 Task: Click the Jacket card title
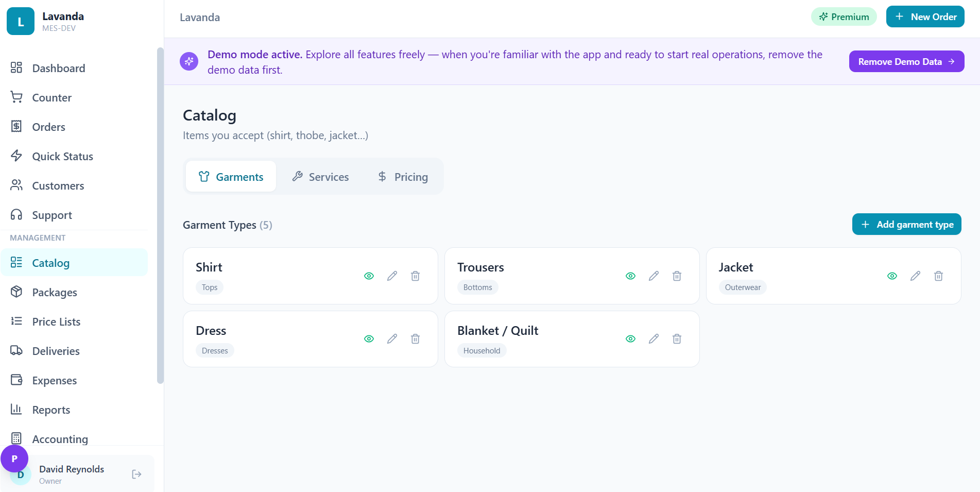click(x=736, y=267)
